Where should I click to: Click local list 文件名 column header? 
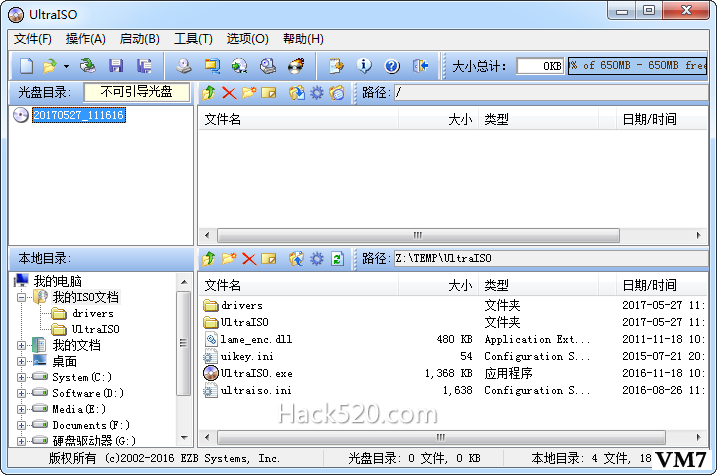(298, 286)
